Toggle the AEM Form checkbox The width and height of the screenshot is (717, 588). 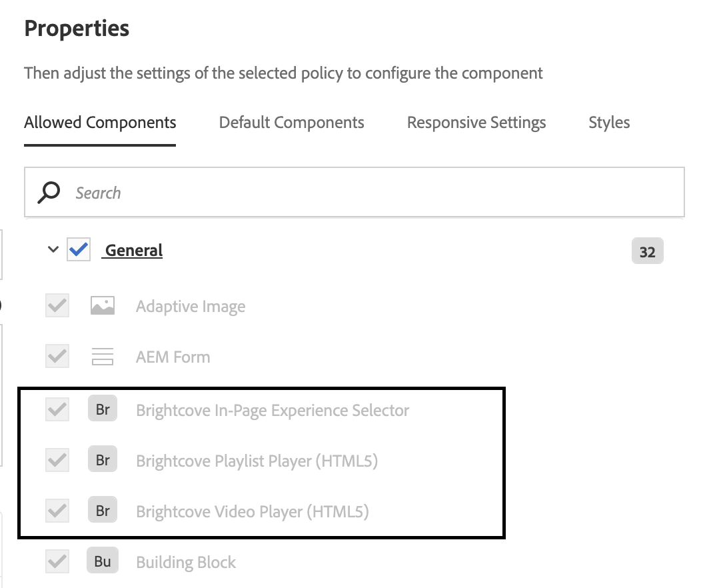tap(57, 356)
